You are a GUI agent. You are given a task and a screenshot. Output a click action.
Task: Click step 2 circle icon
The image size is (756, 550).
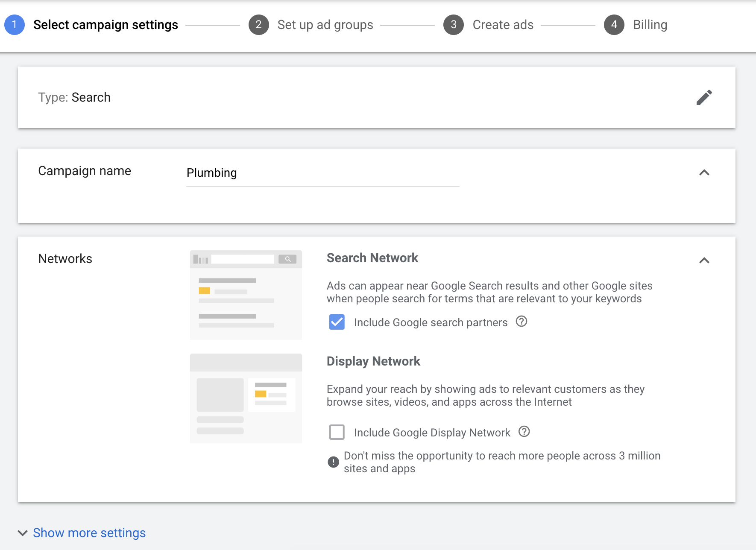(259, 25)
